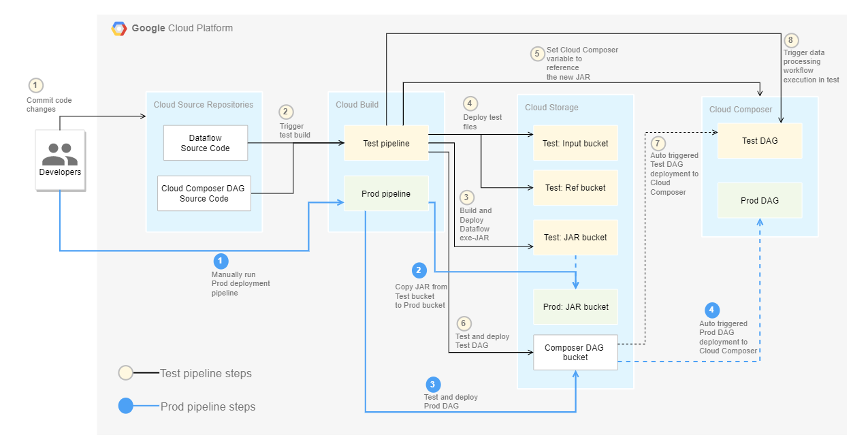Click the Cloud Storage heading
The image size is (868, 448).
[551, 108]
